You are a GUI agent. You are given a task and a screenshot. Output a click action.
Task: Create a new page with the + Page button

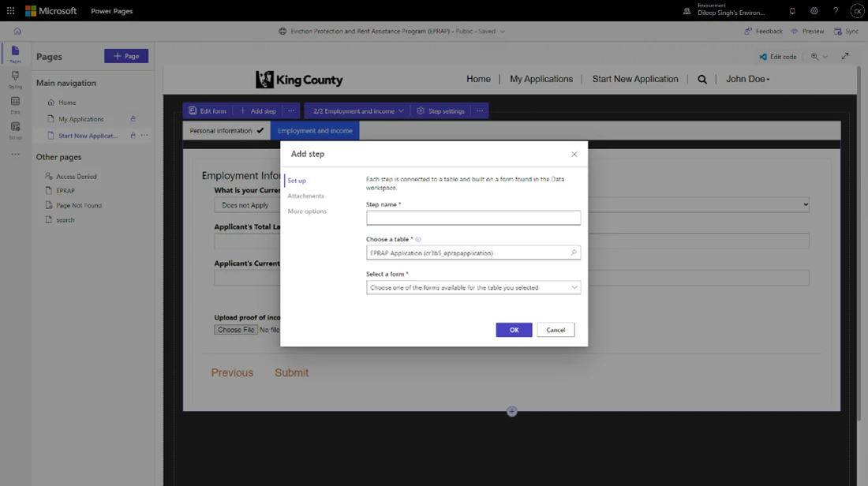(x=125, y=55)
